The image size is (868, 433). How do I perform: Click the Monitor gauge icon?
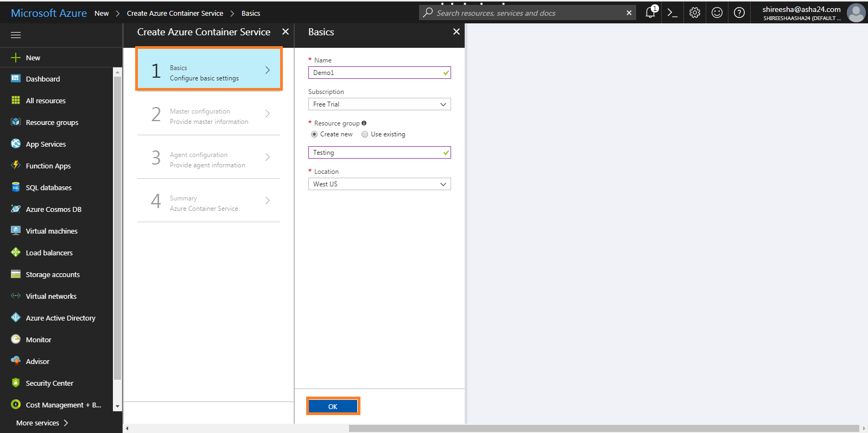16,340
